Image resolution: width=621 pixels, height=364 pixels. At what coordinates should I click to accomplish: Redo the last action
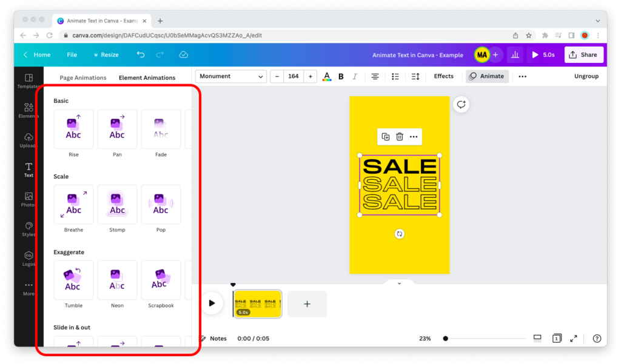(x=160, y=55)
